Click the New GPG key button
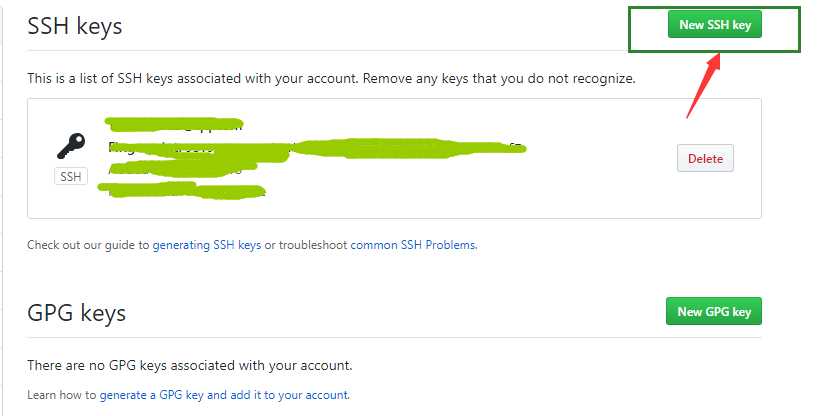Screen dimensions: 821x416 point(714,311)
